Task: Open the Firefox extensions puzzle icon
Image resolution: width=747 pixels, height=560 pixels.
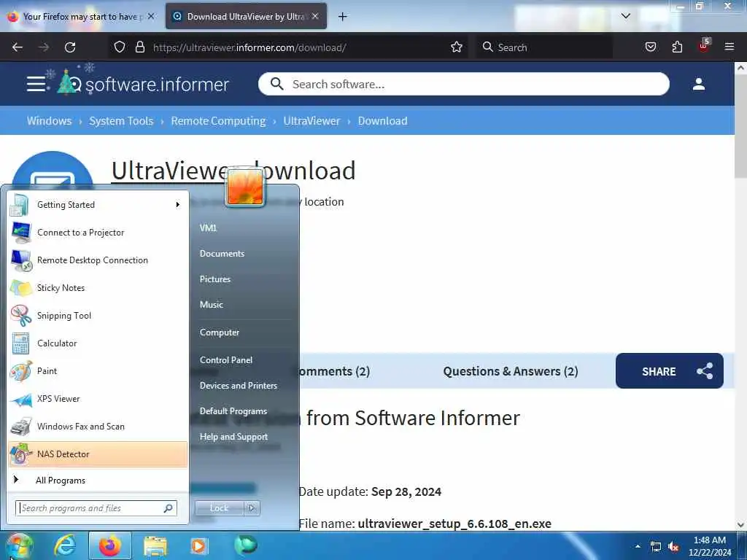Action: pyautogui.click(x=677, y=47)
